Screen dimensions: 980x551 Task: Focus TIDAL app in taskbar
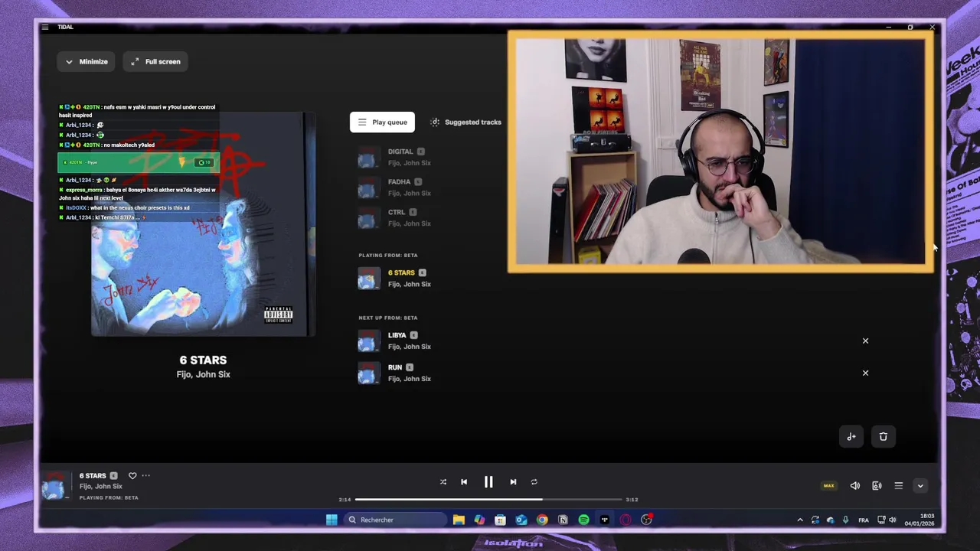[605, 520]
